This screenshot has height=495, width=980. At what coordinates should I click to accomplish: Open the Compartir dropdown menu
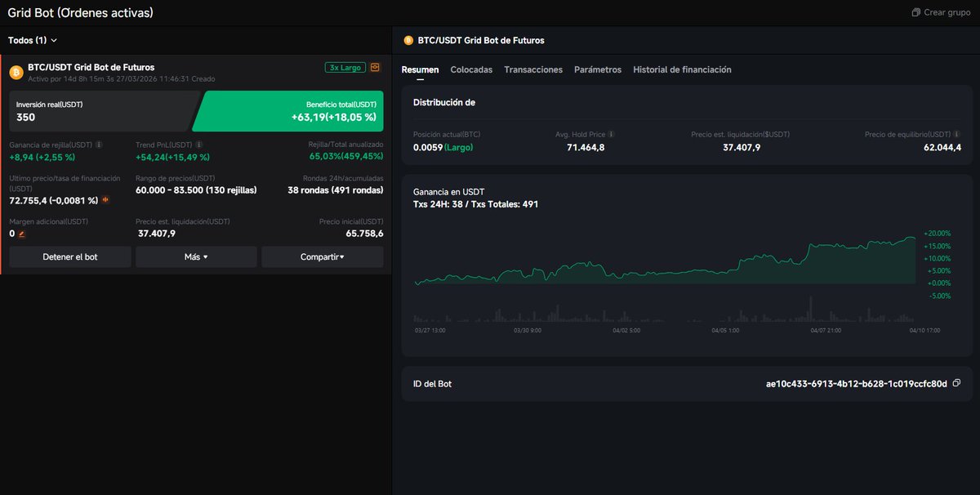tap(322, 256)
